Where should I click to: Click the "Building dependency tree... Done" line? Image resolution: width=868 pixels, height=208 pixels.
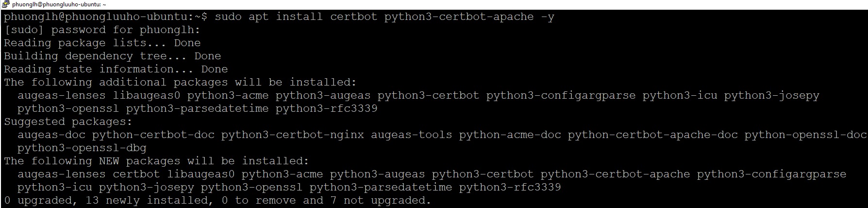click(112, 56)
